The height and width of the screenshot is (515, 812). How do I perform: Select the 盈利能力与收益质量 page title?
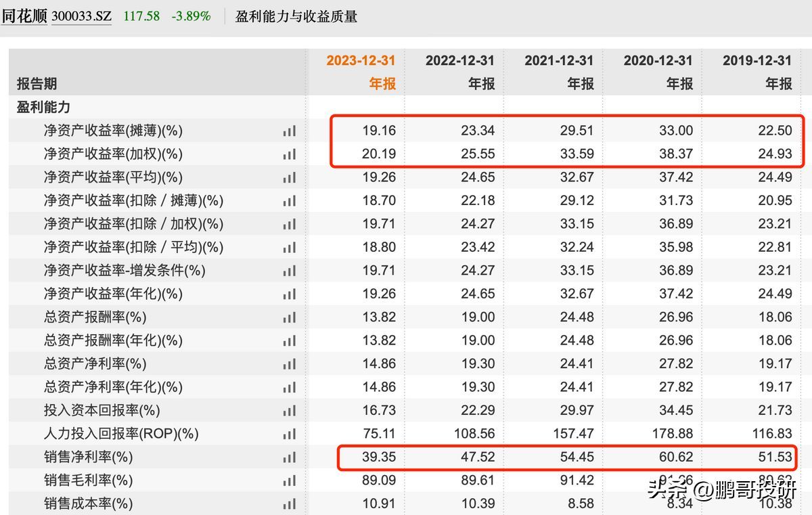coord(296,16)
